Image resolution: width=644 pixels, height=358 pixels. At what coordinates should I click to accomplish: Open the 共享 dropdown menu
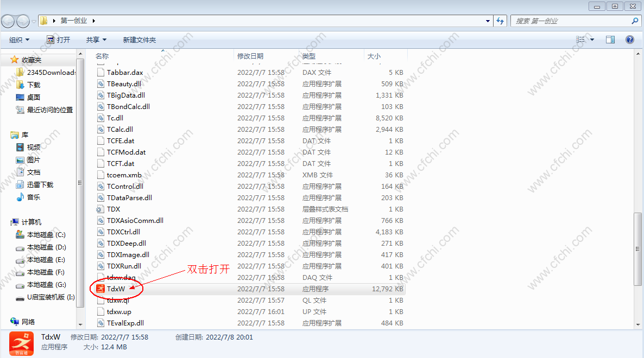(96, 40)
